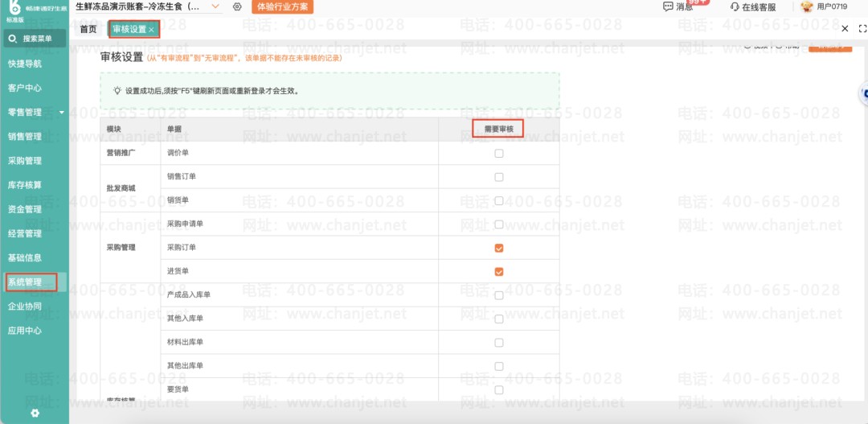Image resolution: width=868 pixels, height=424 pixels.
Task: Open the gear icon at sidebar bottom
Action: coord(35,413)
